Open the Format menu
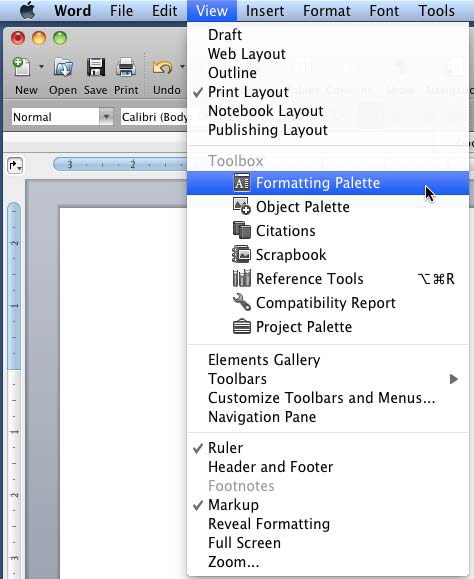This screenshot has height=579, width=474. [x=327, y=10]
